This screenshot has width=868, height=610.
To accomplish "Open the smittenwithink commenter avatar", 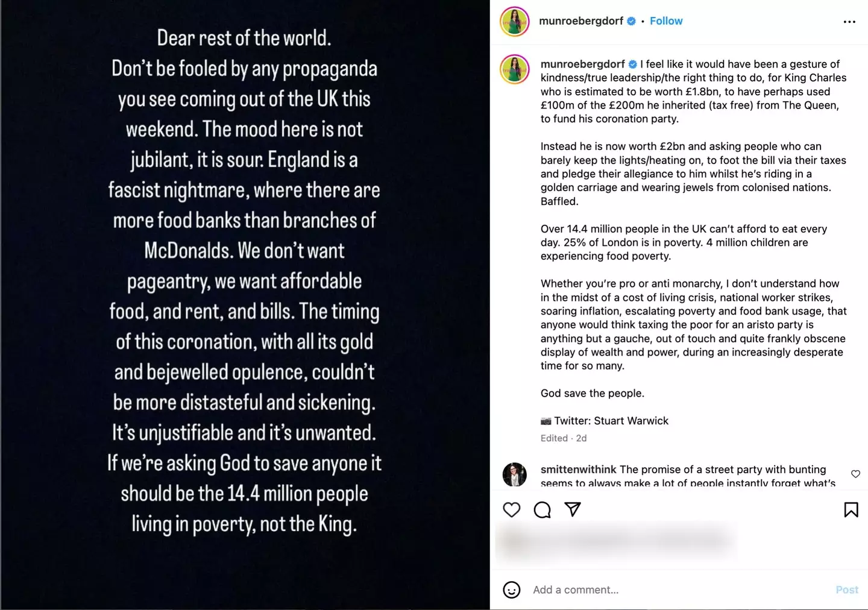I will tap(515, 474).
